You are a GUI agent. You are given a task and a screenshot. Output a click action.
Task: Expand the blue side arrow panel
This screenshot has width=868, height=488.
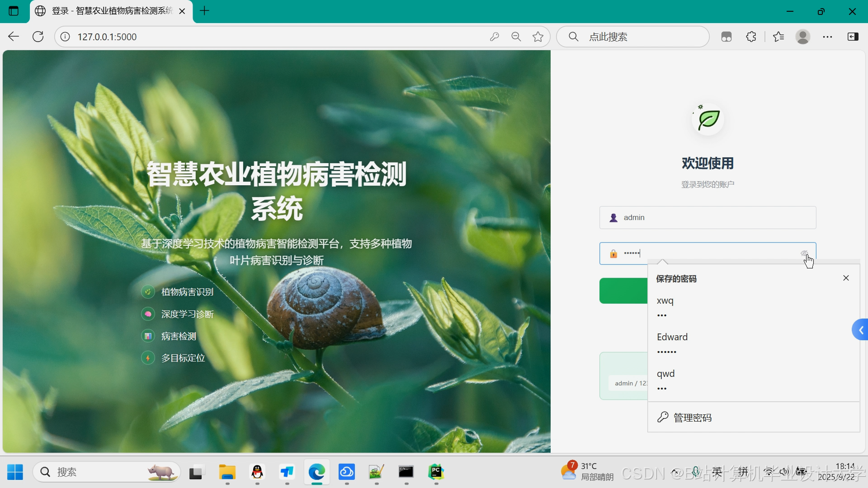click(860, 330)
